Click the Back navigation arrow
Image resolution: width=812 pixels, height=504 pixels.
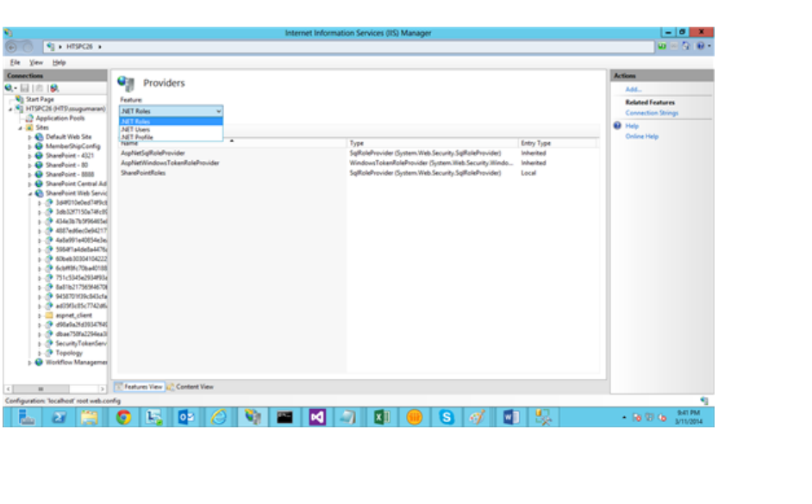(11, 47)
